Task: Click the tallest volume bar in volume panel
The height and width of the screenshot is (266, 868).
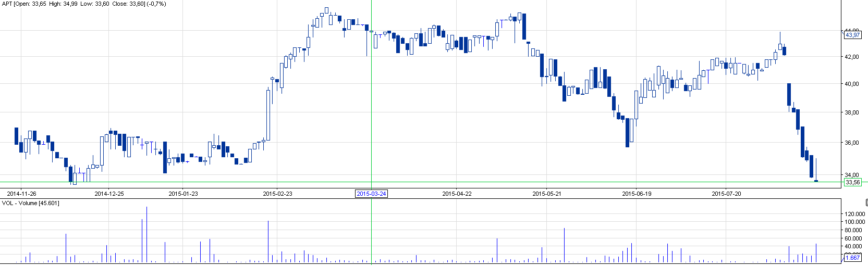Action: pos(147,234)
